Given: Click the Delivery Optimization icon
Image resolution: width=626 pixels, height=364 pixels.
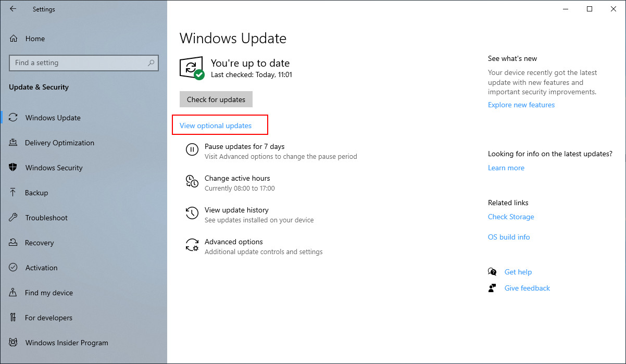Looking at the screenshot, I should [14, 143].
